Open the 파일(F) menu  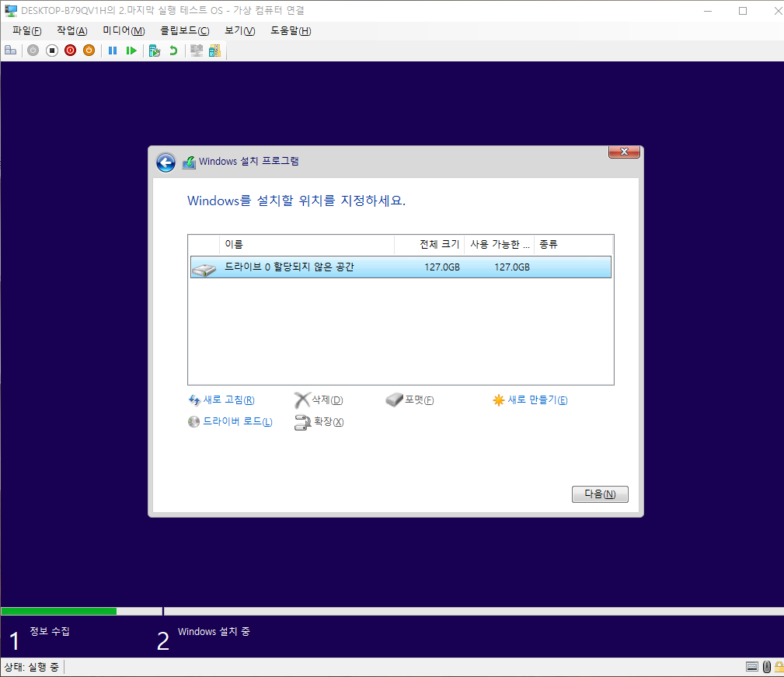(x=27, y=31)
